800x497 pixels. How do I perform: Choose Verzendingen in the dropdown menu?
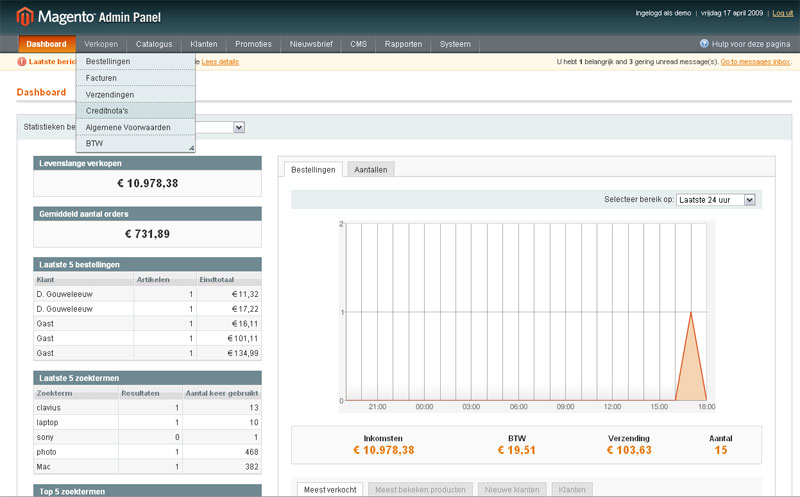(x=110, y=94)
